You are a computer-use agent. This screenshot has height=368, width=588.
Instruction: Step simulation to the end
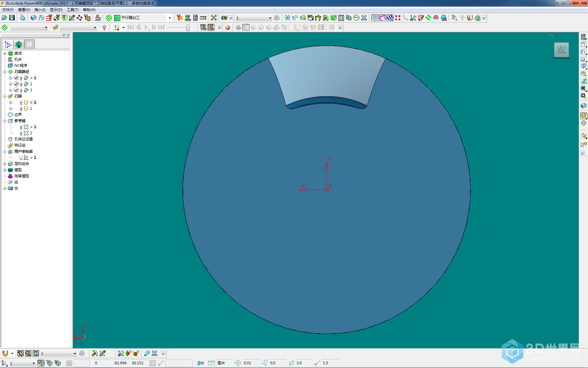tap(162, 28)
